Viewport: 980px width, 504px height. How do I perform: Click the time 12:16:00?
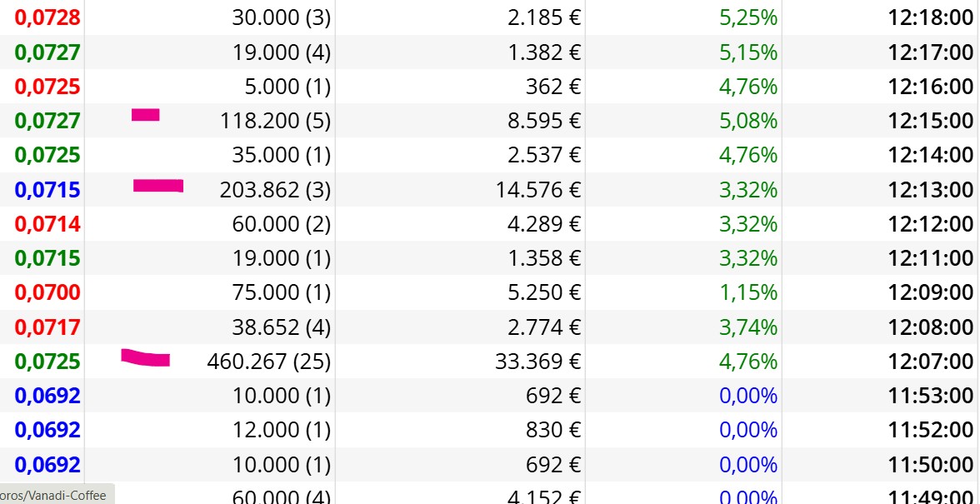click(x=931, y=86)
